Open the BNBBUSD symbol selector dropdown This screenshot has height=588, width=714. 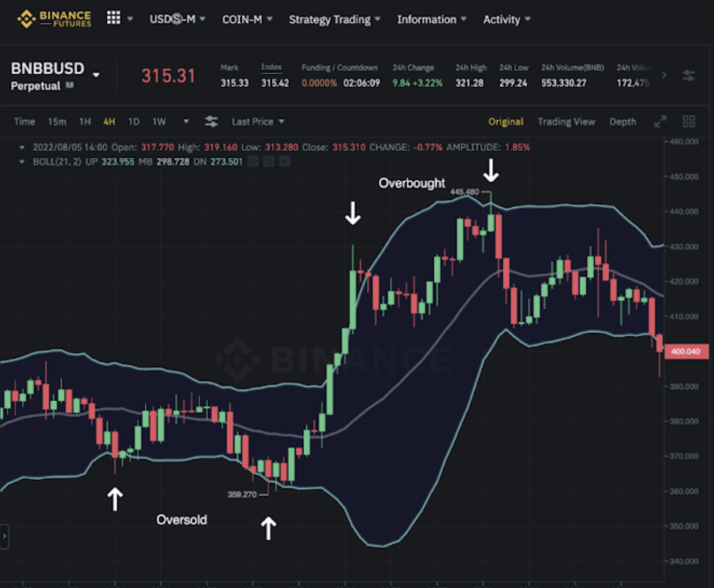coord(96,74)
